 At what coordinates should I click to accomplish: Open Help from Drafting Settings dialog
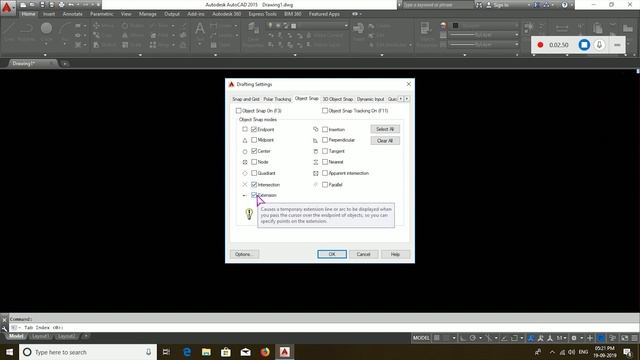pos(395,254)
